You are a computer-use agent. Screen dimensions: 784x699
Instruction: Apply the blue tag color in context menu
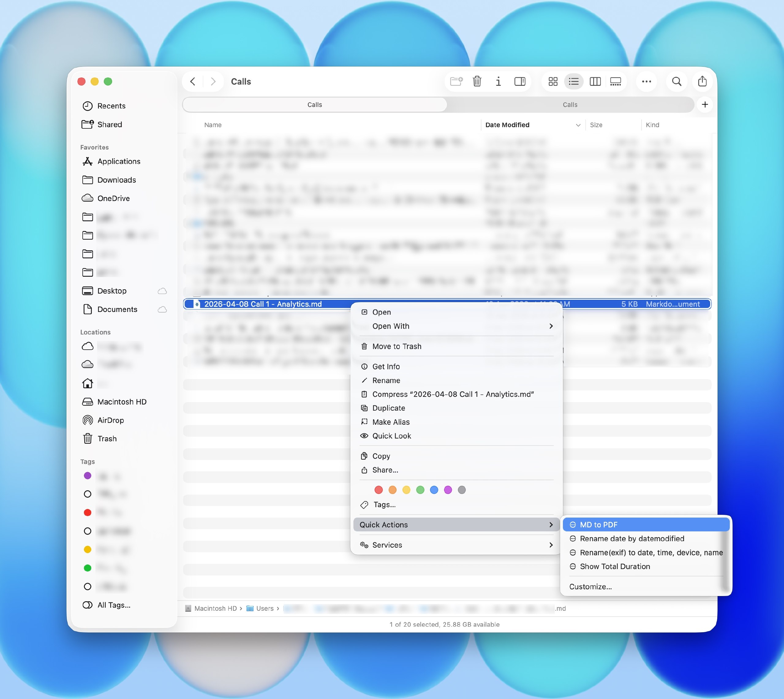(434, 490)
